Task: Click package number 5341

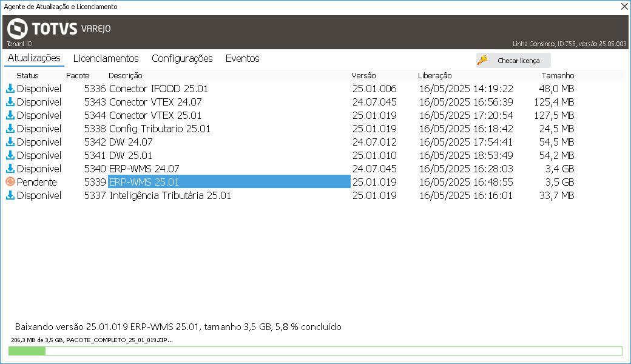Action: (x=95, y=155)
